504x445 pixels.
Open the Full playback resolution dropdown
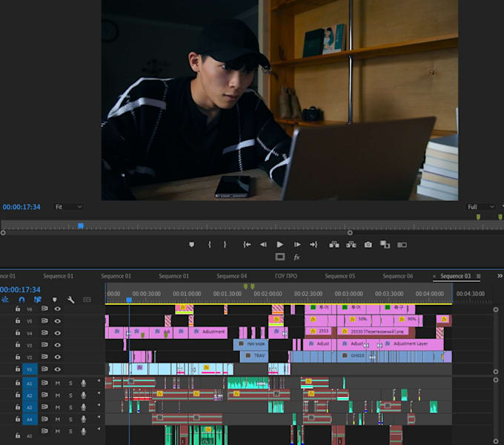(481, 207)
